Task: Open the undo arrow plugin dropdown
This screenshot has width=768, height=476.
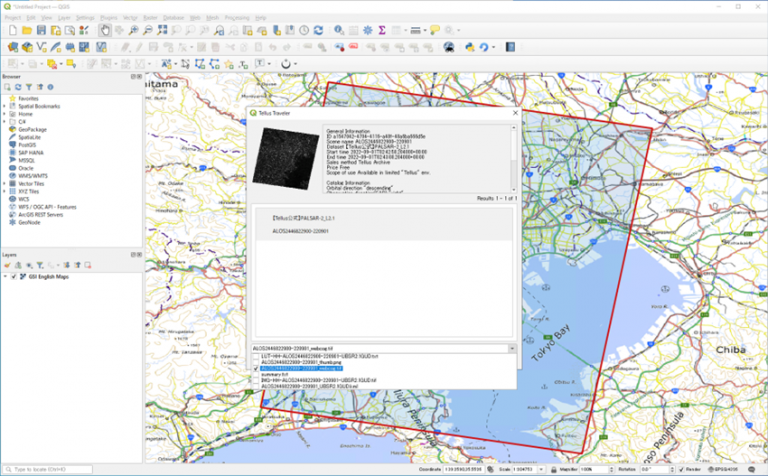Action: [494, 47]
